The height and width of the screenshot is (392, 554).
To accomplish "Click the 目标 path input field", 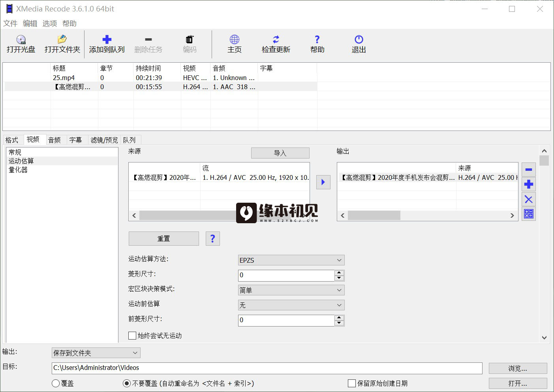I will click(x=267, y=368).
